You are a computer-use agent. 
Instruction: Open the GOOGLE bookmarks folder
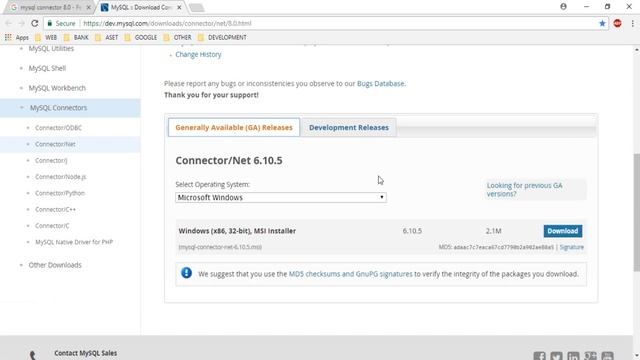pyautogui.click(x=141, y=37)
